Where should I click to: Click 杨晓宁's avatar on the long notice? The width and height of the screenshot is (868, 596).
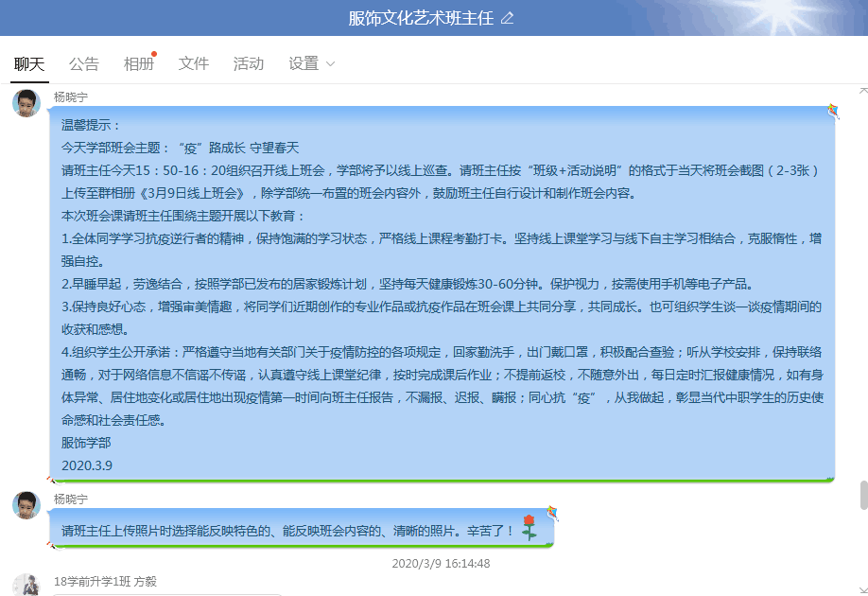[x=26, y=103]
